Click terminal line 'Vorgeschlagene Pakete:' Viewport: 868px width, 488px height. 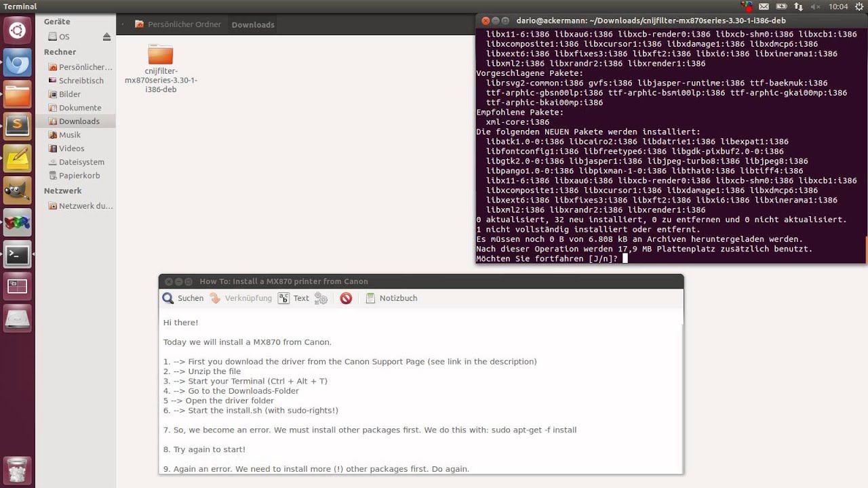click(530, 73)
